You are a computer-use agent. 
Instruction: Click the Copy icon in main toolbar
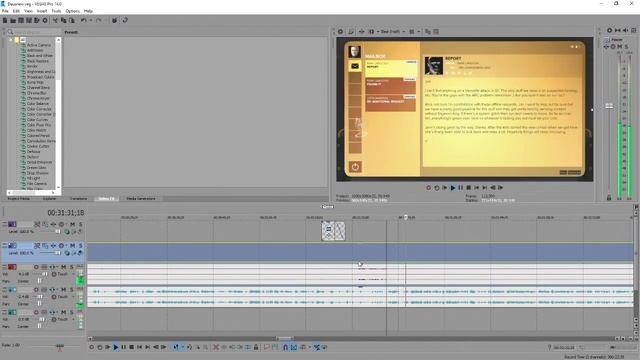[x=63, y=20]
